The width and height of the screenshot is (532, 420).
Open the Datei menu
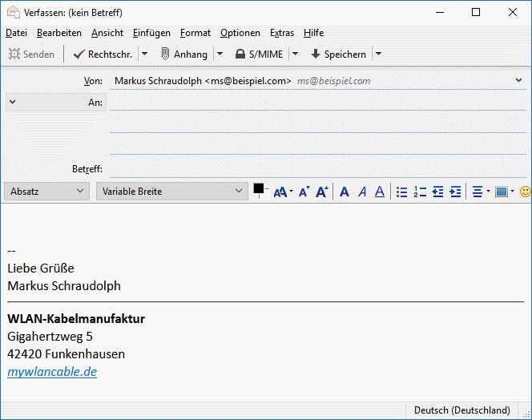pyautogui.click(x=16, y=33)
